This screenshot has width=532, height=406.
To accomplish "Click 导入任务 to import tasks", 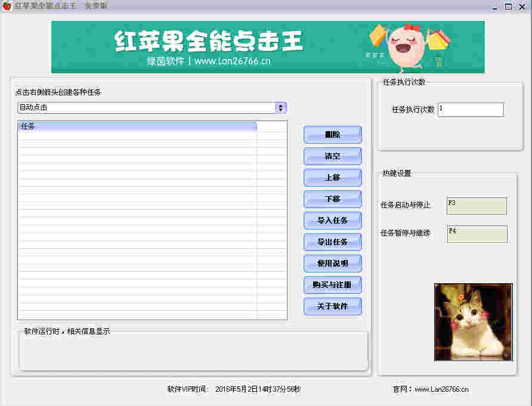I will tap(332, 221).
